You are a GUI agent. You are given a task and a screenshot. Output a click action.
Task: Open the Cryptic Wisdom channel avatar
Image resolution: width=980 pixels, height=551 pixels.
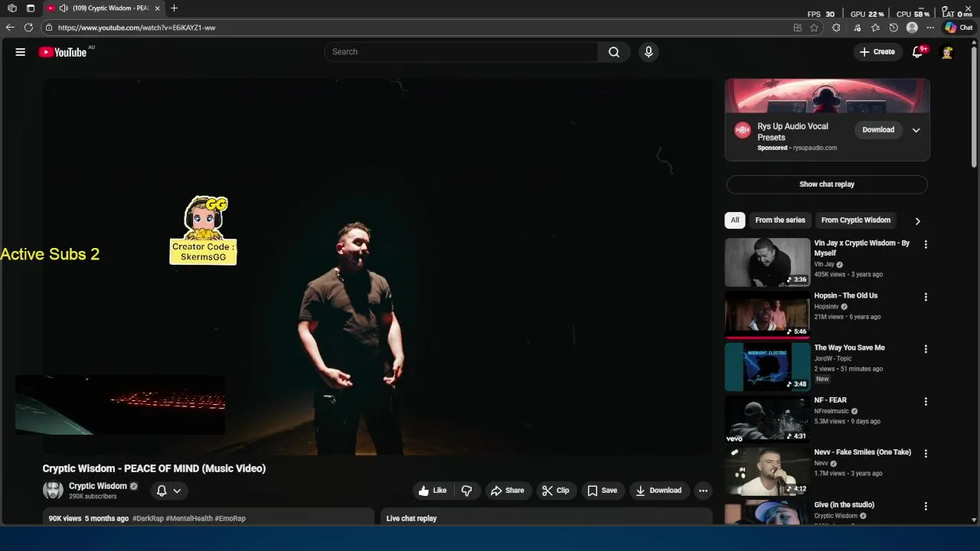click(x=53, y=491)
